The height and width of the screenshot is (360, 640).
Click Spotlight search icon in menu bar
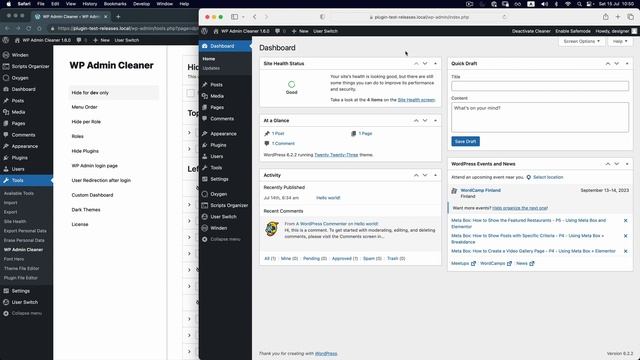[579, 4]
